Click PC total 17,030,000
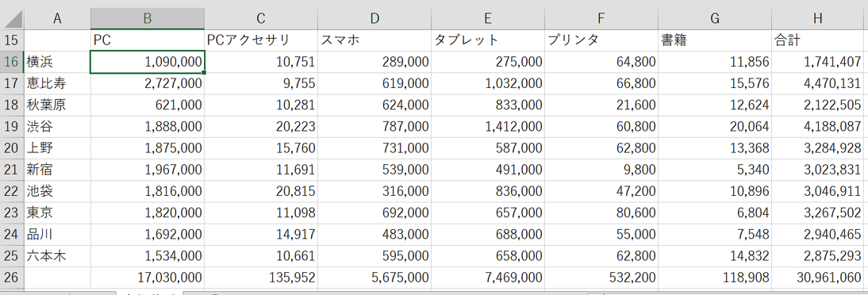Screen dimensions: 868x295 pyautogui.click(x=148, y=278)
